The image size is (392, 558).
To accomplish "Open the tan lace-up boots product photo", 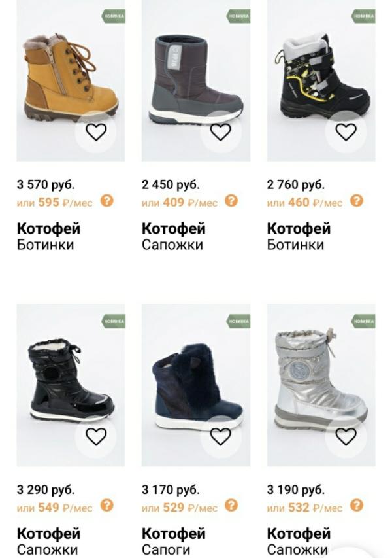I will (71, 80).
